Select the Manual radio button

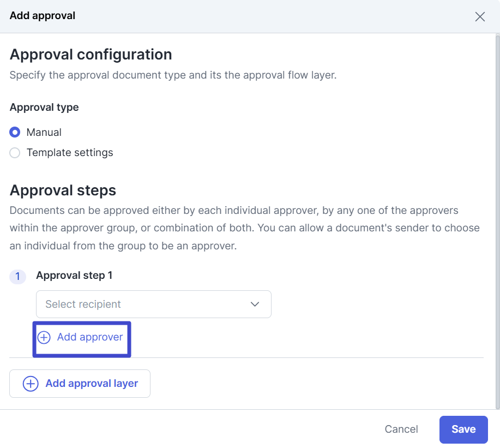point(15,132)
